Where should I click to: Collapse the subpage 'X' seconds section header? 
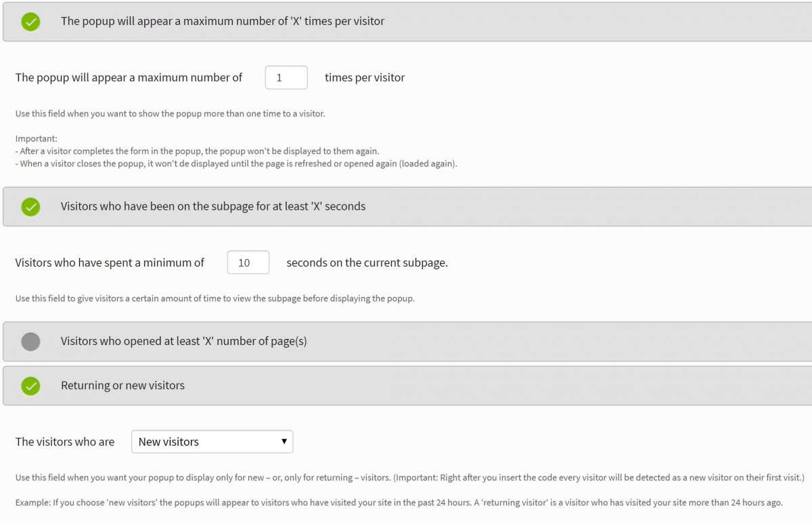pos(212,206)
